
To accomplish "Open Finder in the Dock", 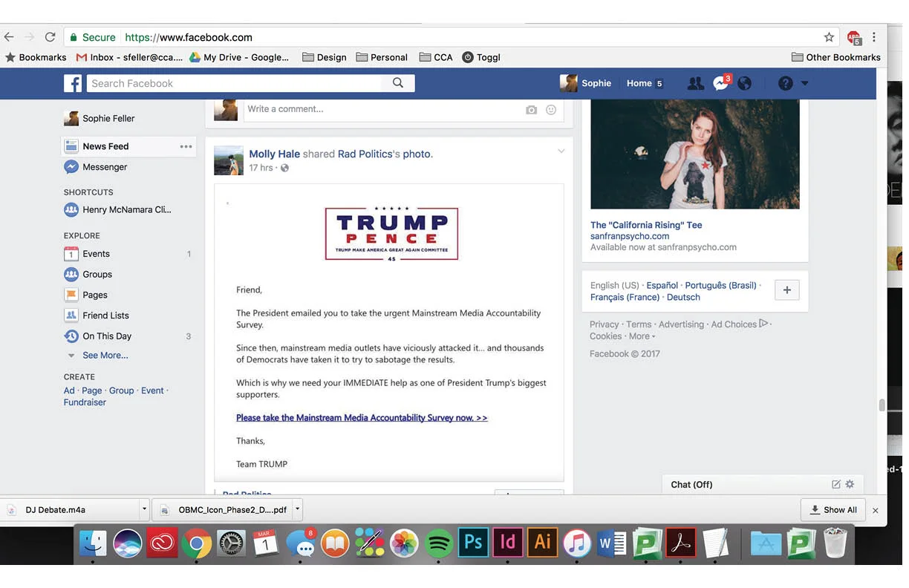I will point(94,543).
